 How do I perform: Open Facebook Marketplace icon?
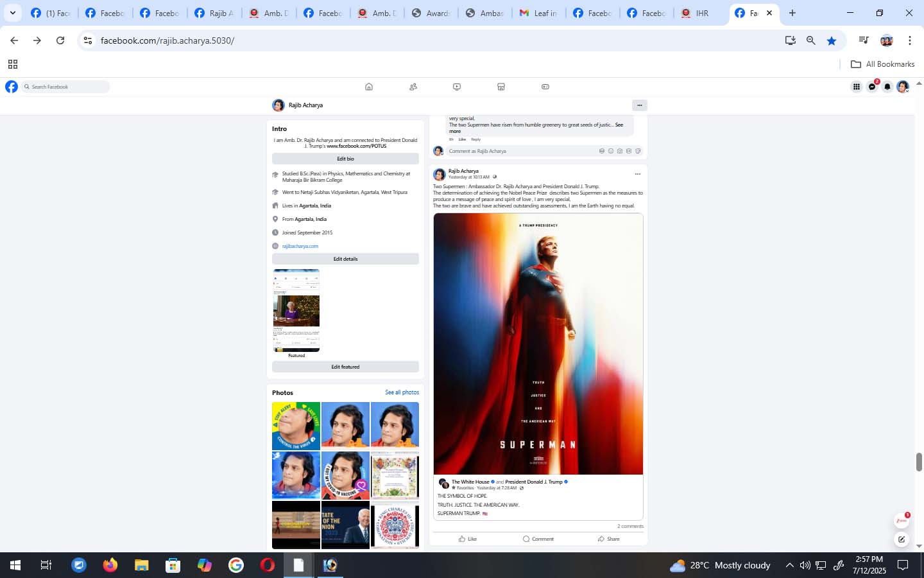(x=501, y=87)
